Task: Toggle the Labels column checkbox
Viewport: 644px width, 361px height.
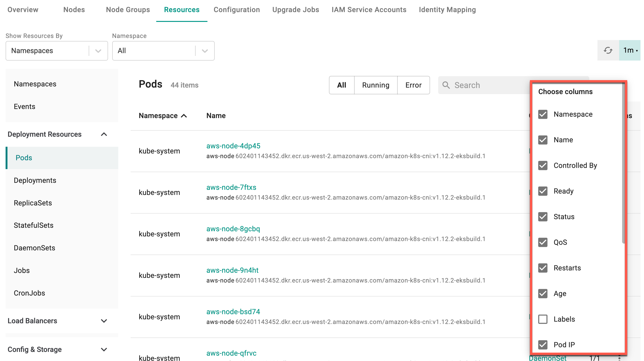Action: pos(543,319)
